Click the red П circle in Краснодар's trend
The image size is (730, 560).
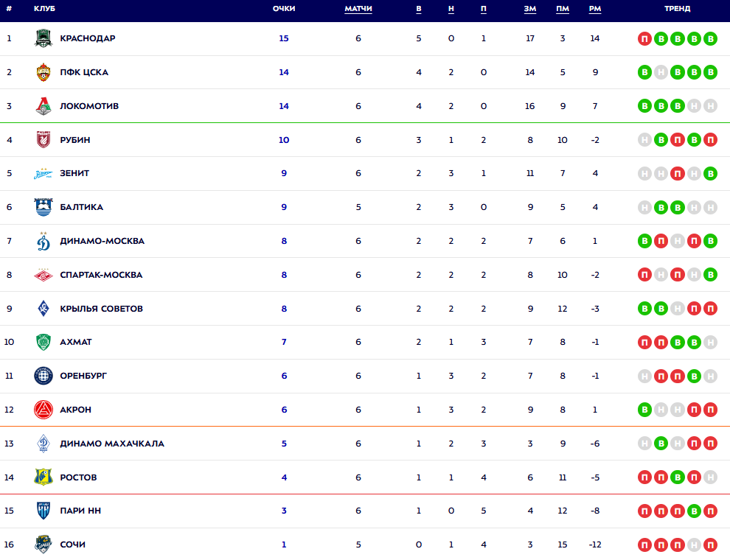click(x=645, y=38)
